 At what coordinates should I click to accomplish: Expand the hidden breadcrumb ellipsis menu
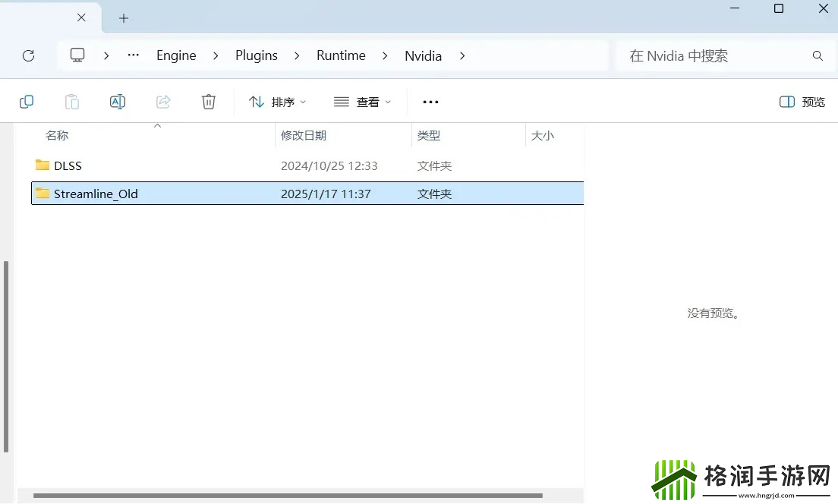tap(134, 55)
